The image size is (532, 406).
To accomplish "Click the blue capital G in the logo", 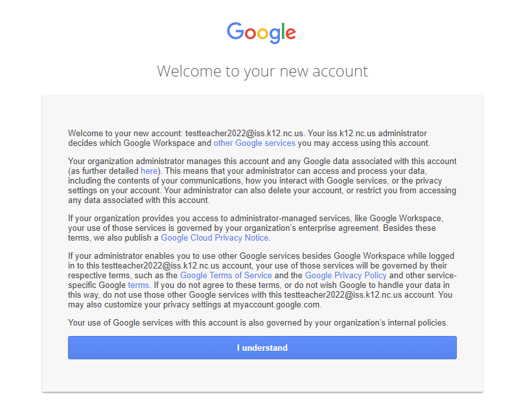I will pos(235,31).
